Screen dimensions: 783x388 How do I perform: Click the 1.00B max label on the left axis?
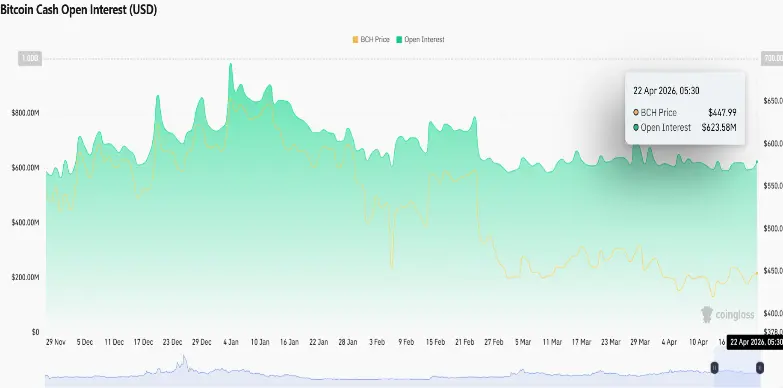coord(30,59)
